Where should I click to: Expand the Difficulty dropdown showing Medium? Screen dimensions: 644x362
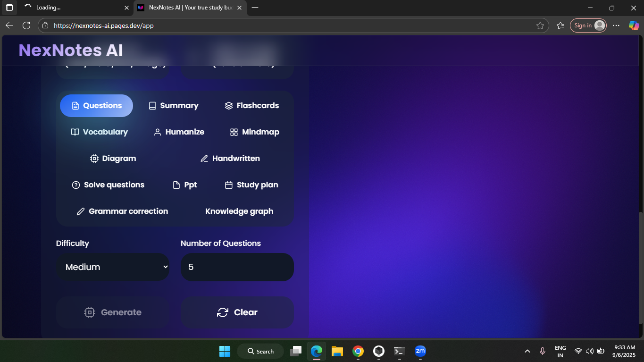coord(113,267)
